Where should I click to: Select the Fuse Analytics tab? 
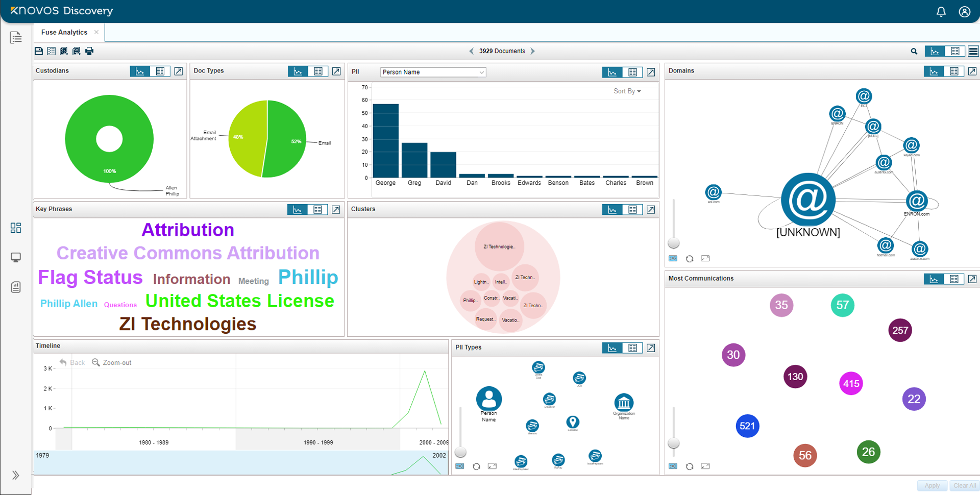click(x=64, y=32)
